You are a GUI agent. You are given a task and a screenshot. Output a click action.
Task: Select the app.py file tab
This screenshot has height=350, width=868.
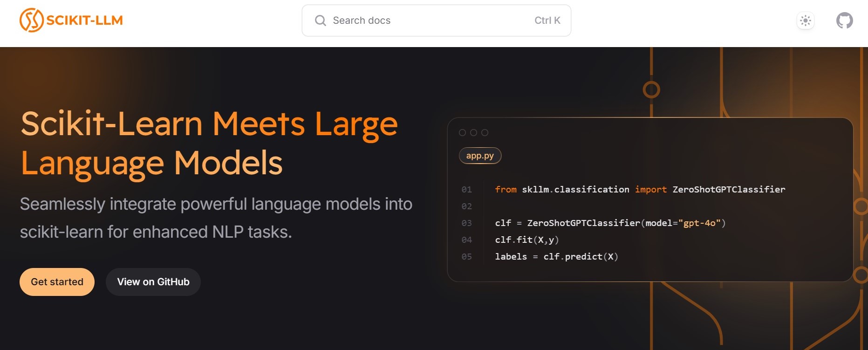point(480,156)
